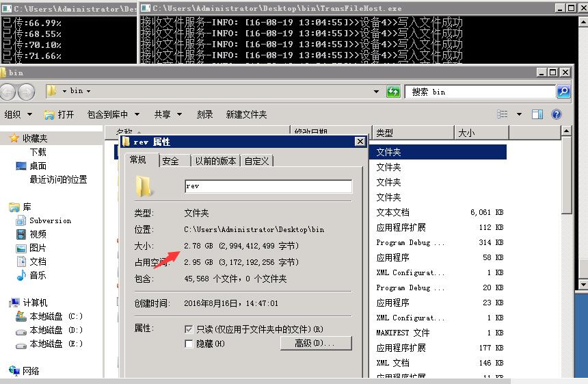Click the console window scrollbar down arrow
Viewport: 588px width, 384px height.
[583, 285]
